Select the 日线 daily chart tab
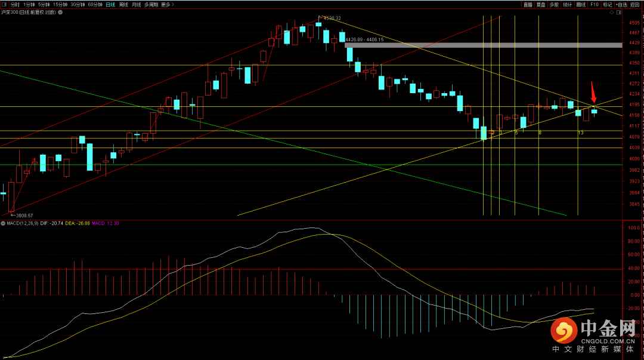 click(110, 5)
